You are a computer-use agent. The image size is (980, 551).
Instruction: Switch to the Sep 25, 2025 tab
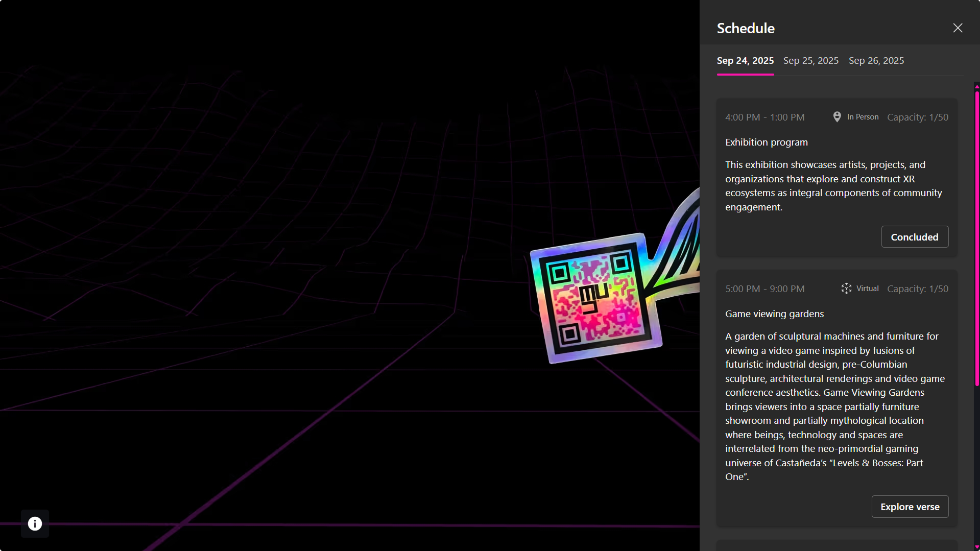click(x=810, y=60)
